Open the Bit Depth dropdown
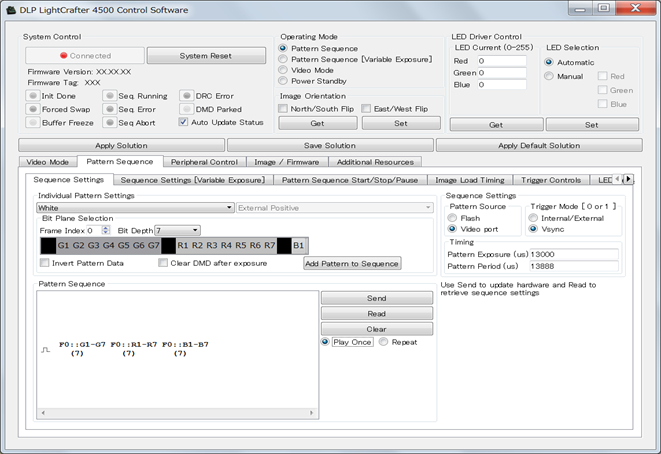 click(177, 231)
